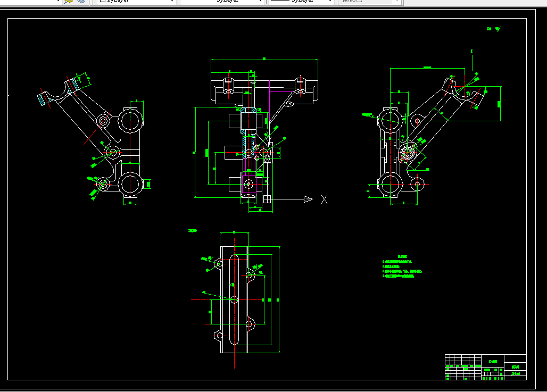Select the green technical requirements notes text

click(402, 266)
